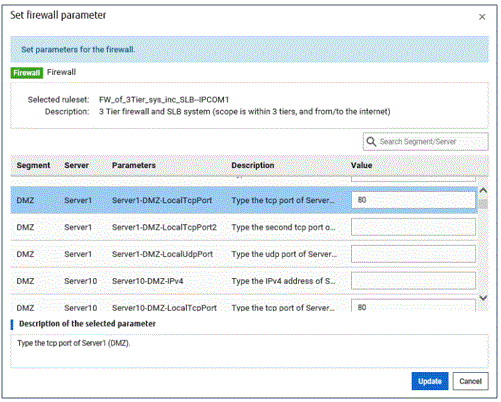This screenshot has width=501, height=402.
Task: Sort by the Segment column header
Action: coord(33,165)
